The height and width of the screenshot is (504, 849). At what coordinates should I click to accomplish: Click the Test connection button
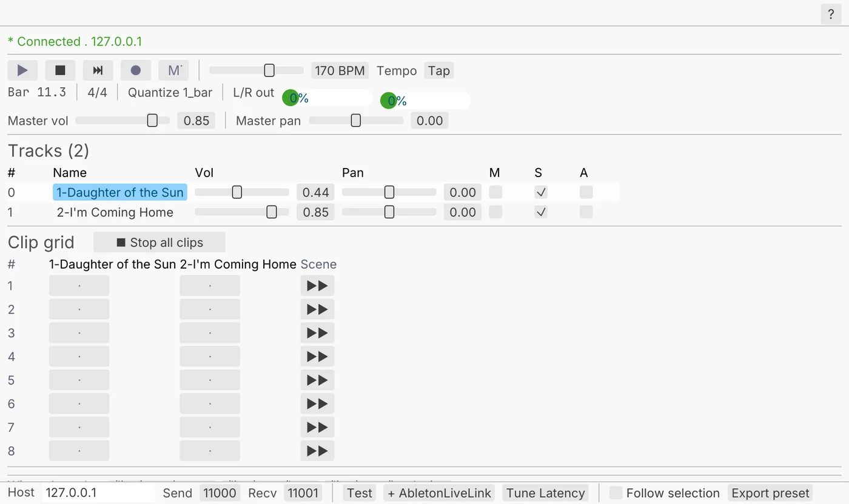pyautogui.click(x=360, y=493)
